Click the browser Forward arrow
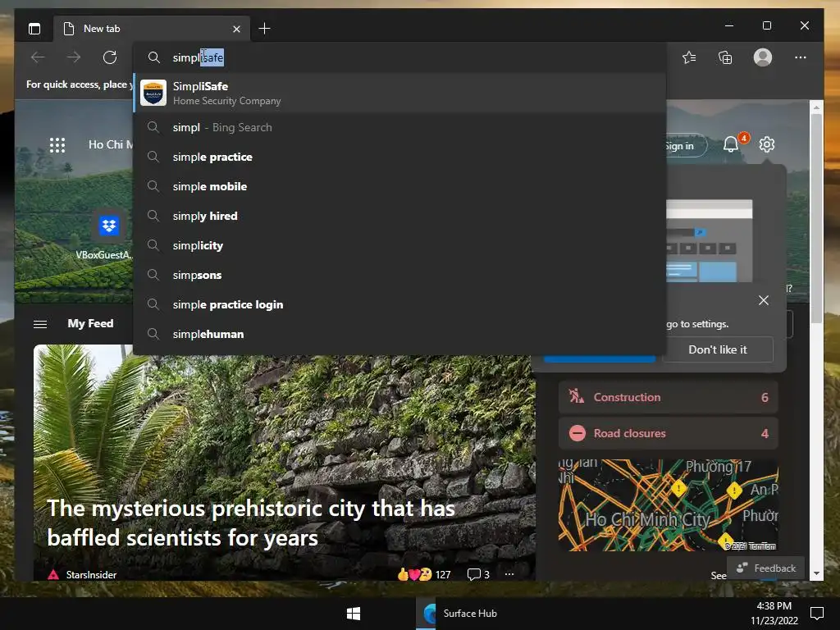 [x=74, y=57]
